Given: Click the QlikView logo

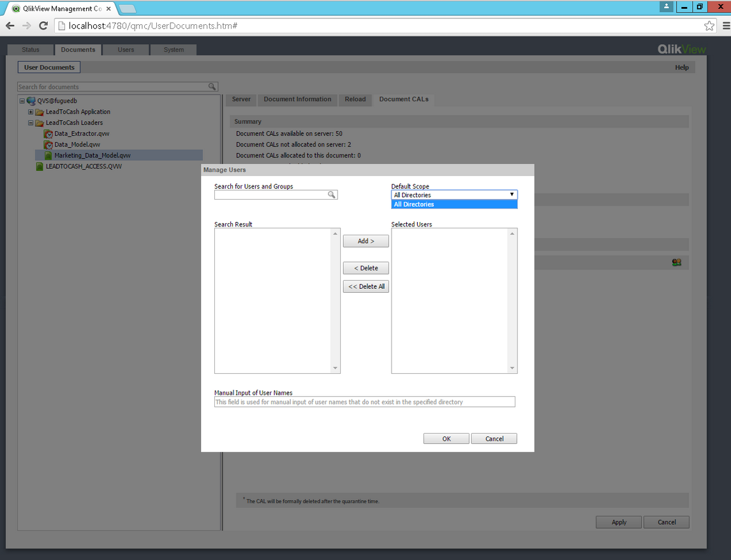Looking at the screenshot, I should [681, 49].
